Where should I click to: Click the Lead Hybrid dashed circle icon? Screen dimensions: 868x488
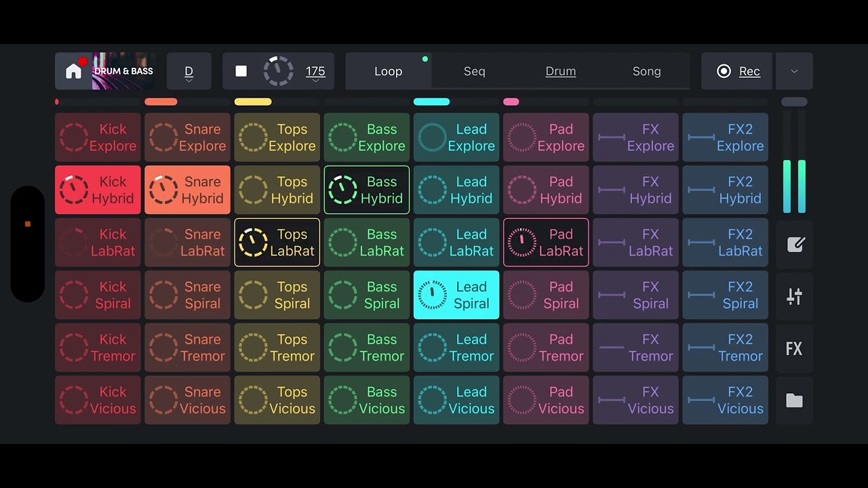(432, 190)
